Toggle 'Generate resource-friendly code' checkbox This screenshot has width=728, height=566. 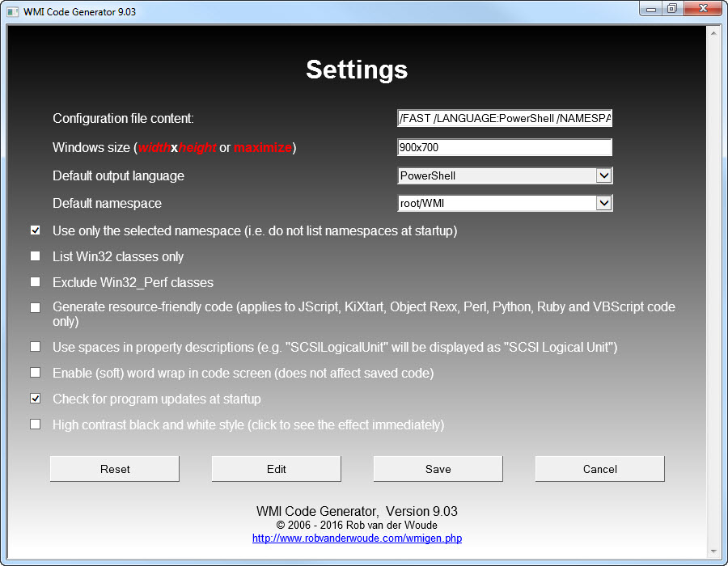36,307
